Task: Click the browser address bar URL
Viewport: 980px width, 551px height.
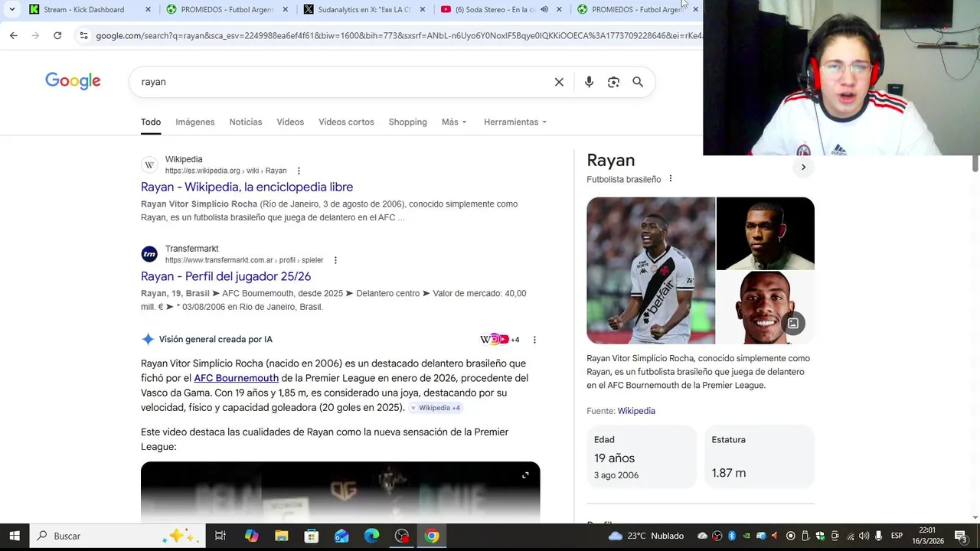Action: [398, 35]
